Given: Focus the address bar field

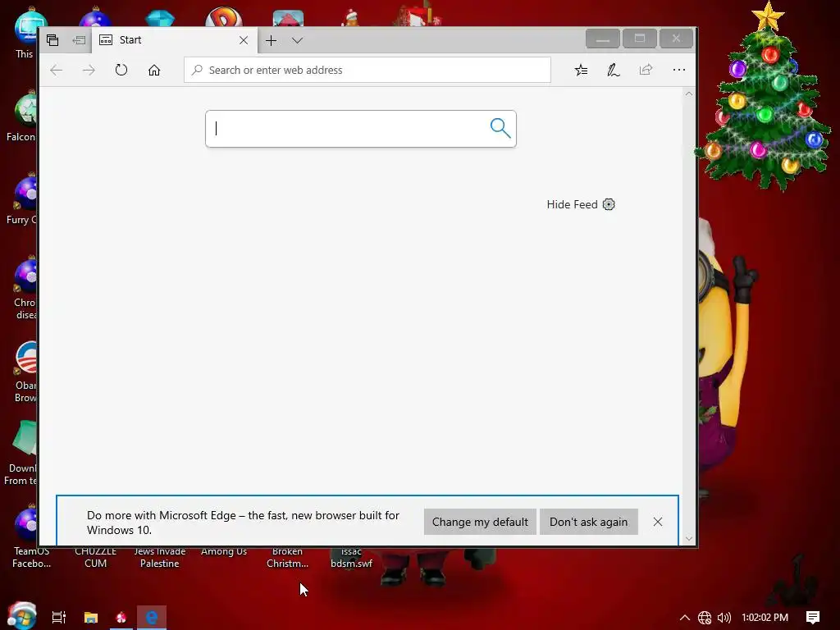Looking at the screenshot, I should pyautogui.click(x=367, y=71).
